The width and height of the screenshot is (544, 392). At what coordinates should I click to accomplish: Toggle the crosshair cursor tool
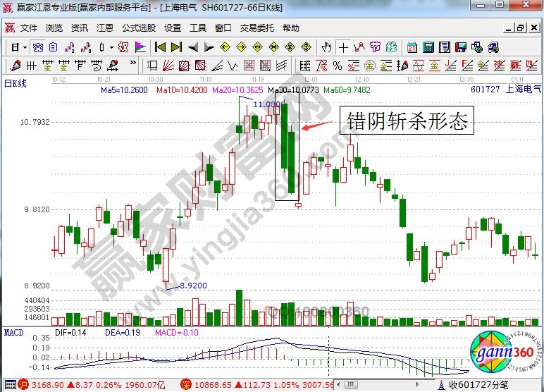point(343,47)
